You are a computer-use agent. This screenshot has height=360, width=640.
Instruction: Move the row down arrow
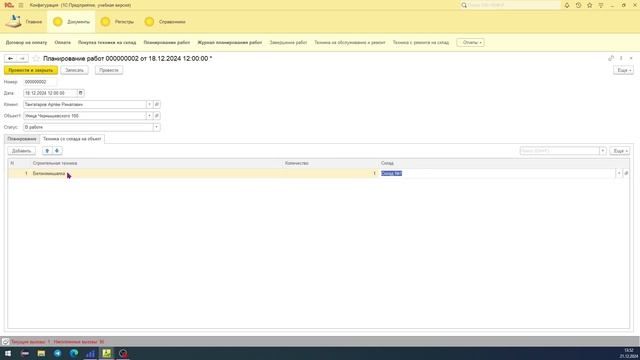coord(57,151)
